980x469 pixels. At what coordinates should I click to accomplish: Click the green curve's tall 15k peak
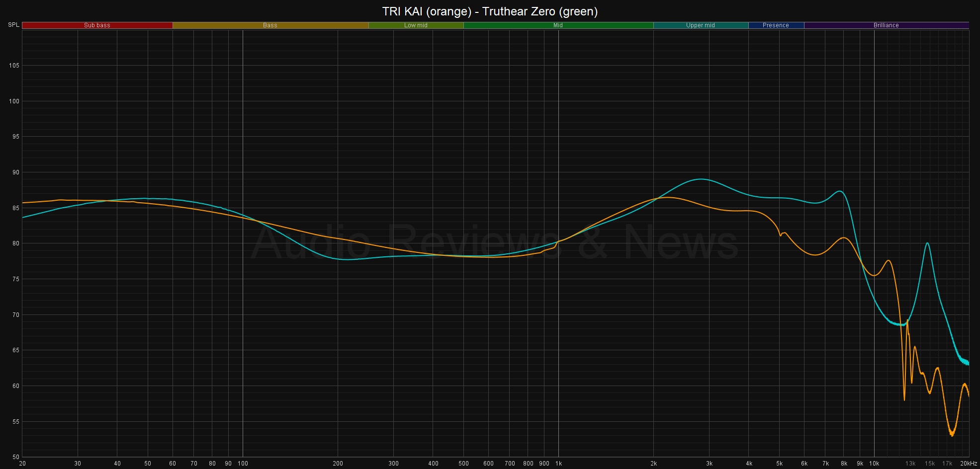coord(927,243)
